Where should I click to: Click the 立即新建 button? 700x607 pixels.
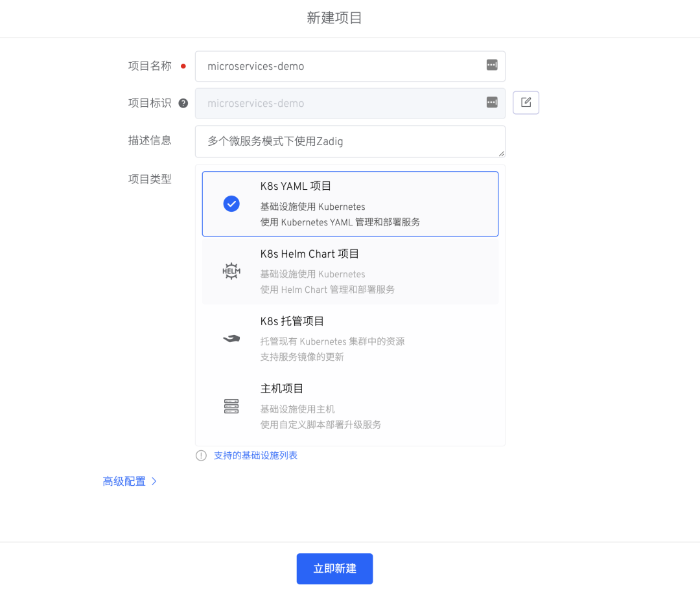point(334,569)
